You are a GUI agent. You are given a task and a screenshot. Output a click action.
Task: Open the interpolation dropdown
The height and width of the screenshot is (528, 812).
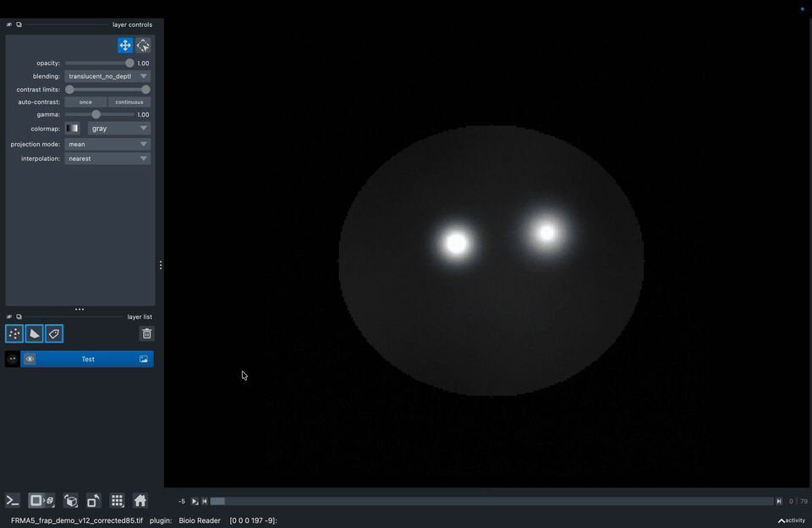pyautogui.click(x=107, y=158)
